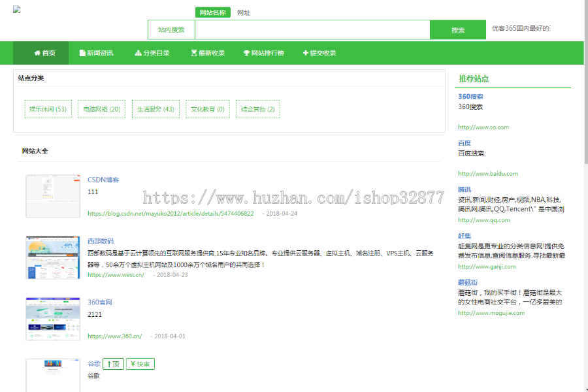
Task: Open the https://www.west.cn/ URL
Action: click(116, 274)
